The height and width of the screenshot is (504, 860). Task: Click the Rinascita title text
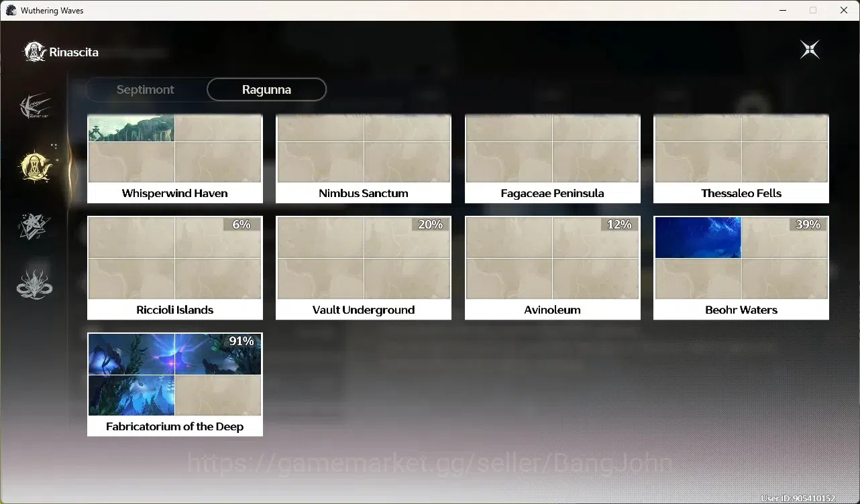[74, 52]
